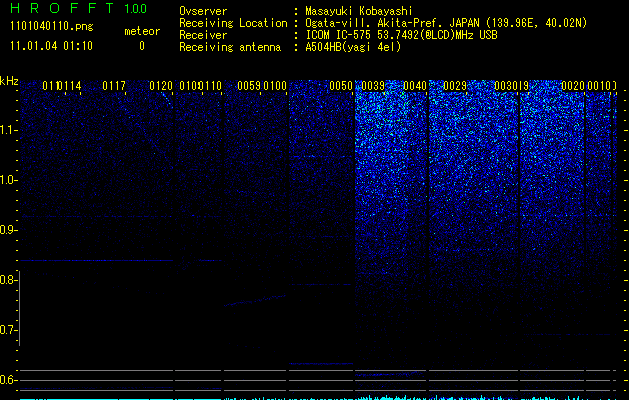This screenshot has height=400, width=629.
Task: Select the file name 1101040110.png
Action: 52,26
